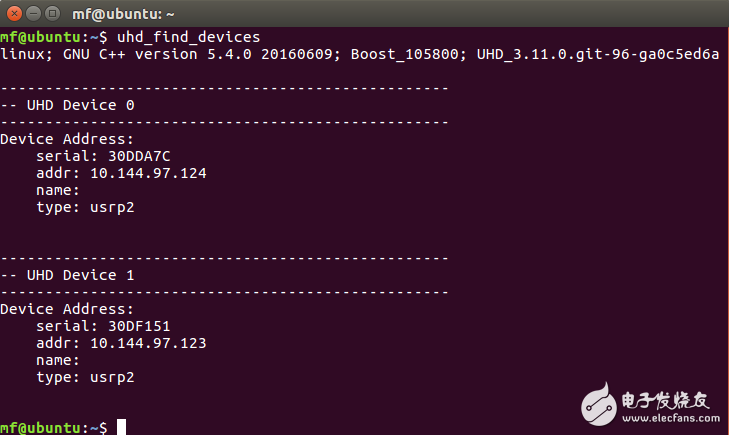Screen dimensions: 729x435
Task: Close the terminal window
Action: coord(11,14)
